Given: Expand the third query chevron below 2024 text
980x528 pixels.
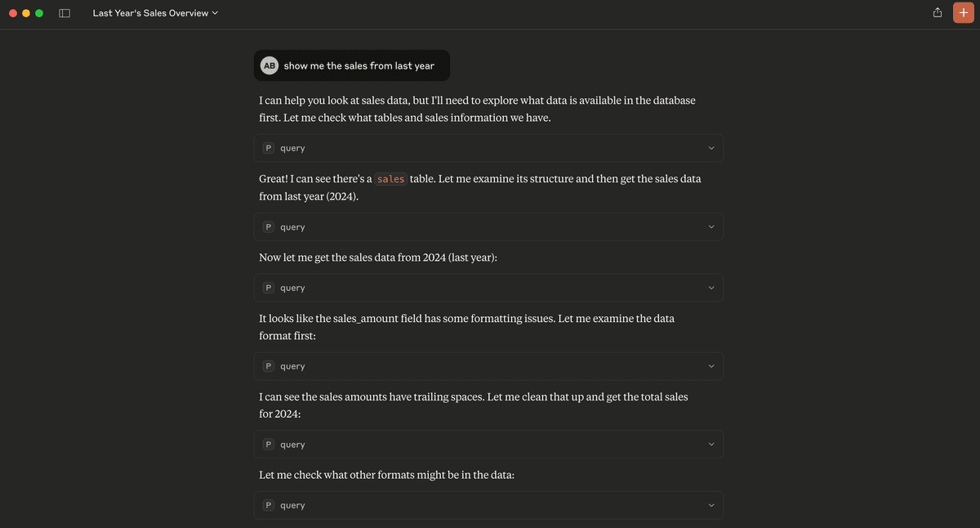Looking at the screenshot, I should 710,288.
